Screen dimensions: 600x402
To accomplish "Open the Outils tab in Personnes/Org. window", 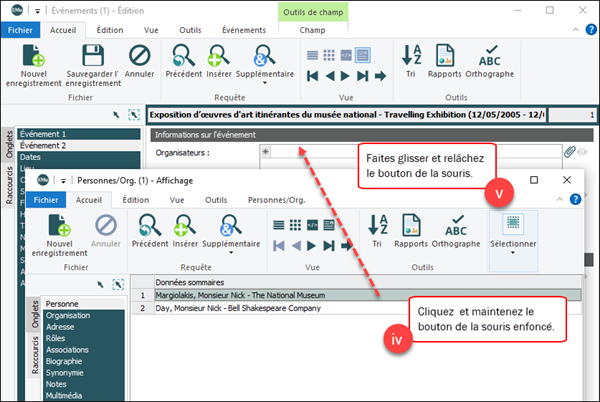I will tap(215, 199).
